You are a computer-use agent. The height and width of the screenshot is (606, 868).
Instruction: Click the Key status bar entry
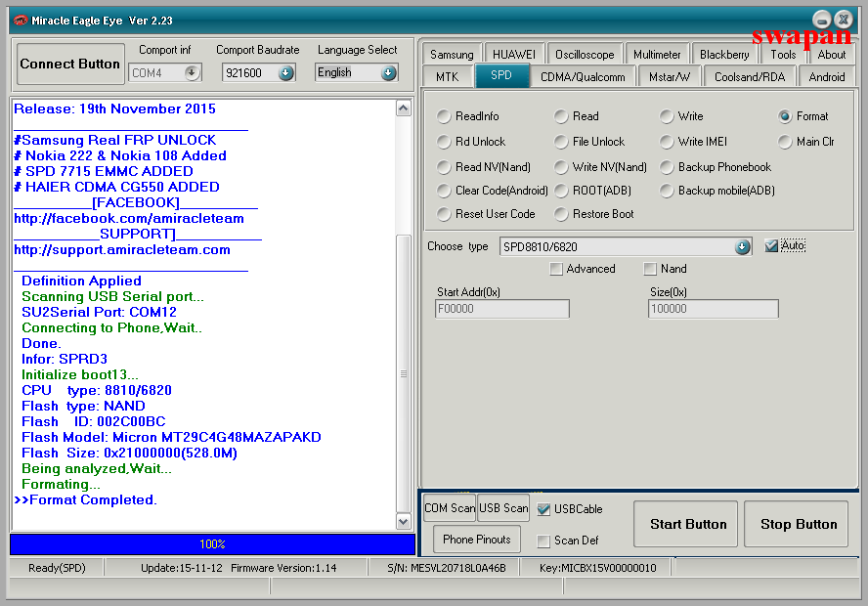598,568
